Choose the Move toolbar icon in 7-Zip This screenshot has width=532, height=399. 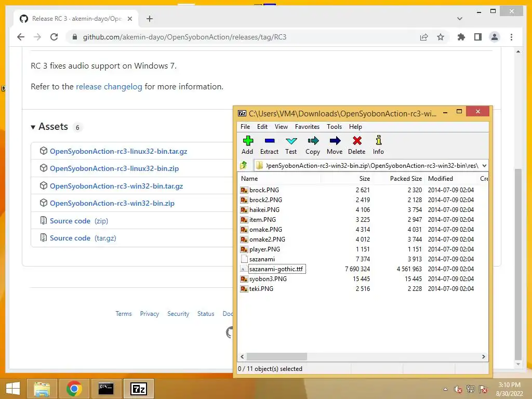pyautogui.click(x=335, y=145)
